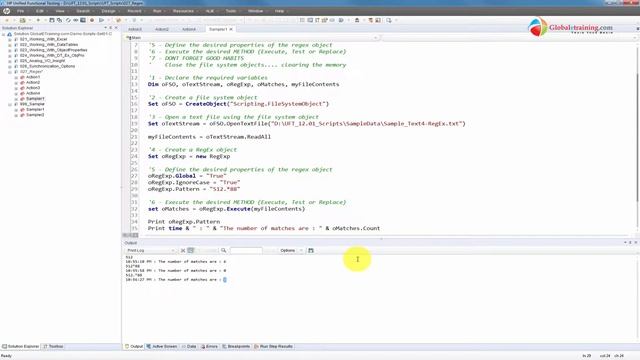Select 023_Working_With_ObjectProperties in tree
This screenshot has height=360, width=640.
[53, 50]
